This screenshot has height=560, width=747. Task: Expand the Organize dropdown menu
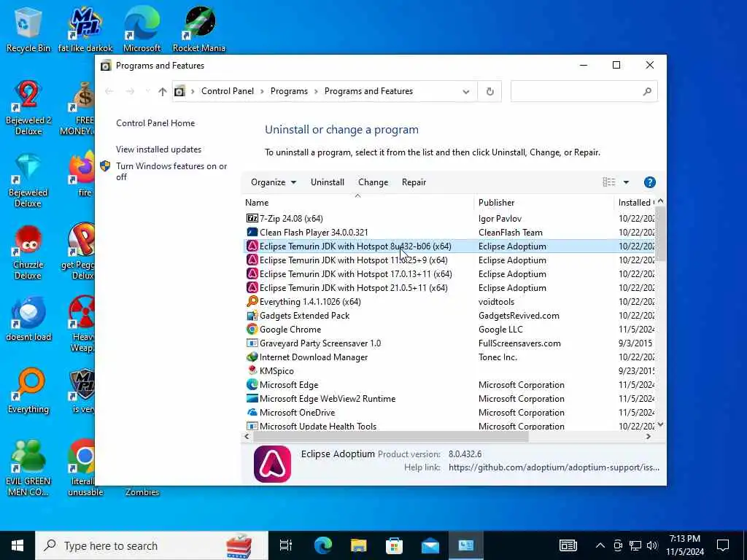(x=274, y=182)
